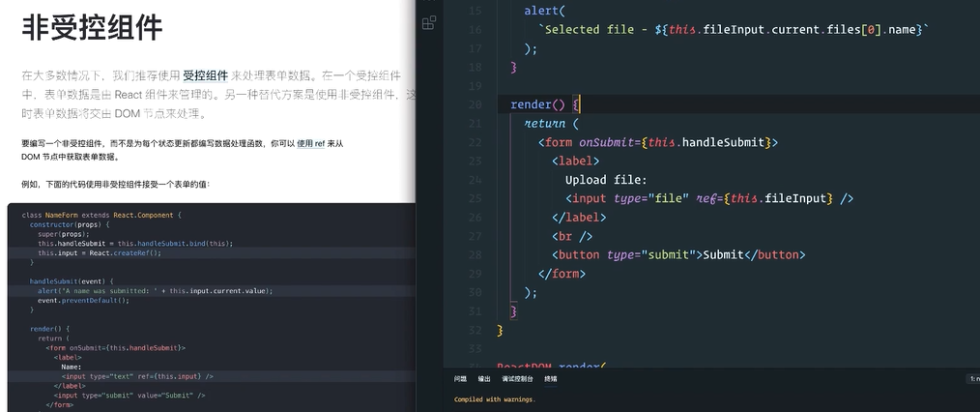This screenshot has width=980, height=412.
Task: Follow the 受控组件 link in docs
Action: point(206,76)
